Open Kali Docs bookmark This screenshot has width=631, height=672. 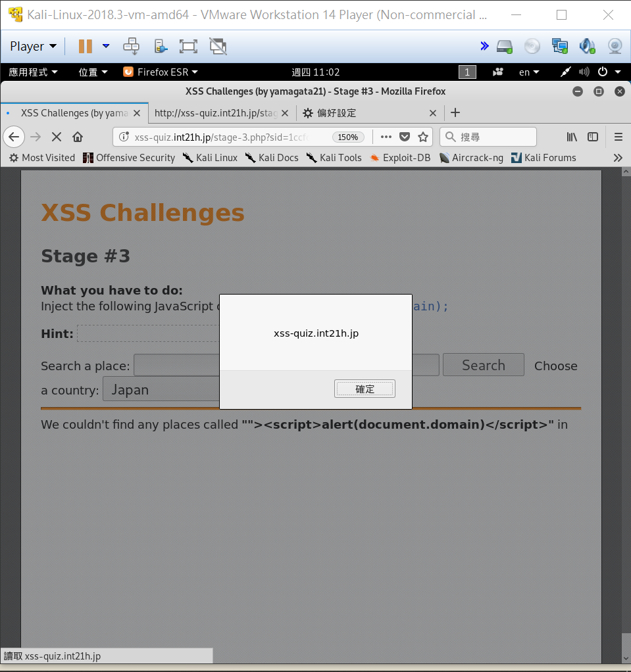click(x=272, y=158)
